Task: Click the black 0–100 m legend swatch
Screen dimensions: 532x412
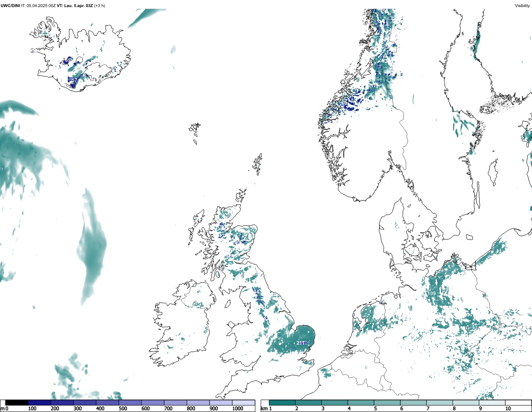Action: [17, 403]
